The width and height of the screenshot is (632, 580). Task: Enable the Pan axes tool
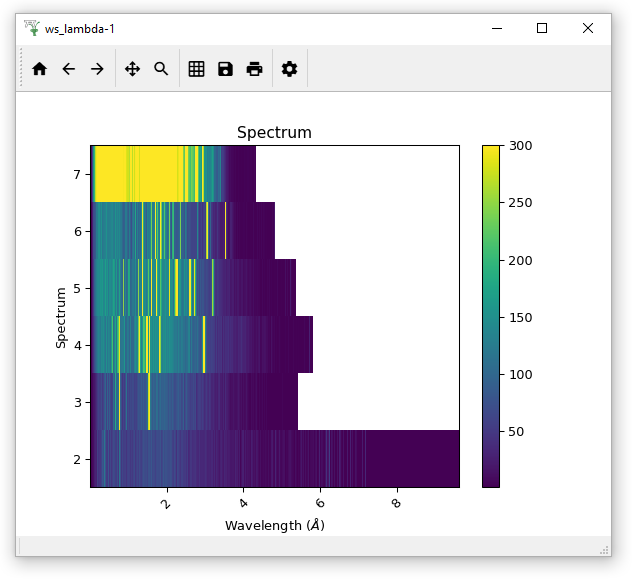132,69
